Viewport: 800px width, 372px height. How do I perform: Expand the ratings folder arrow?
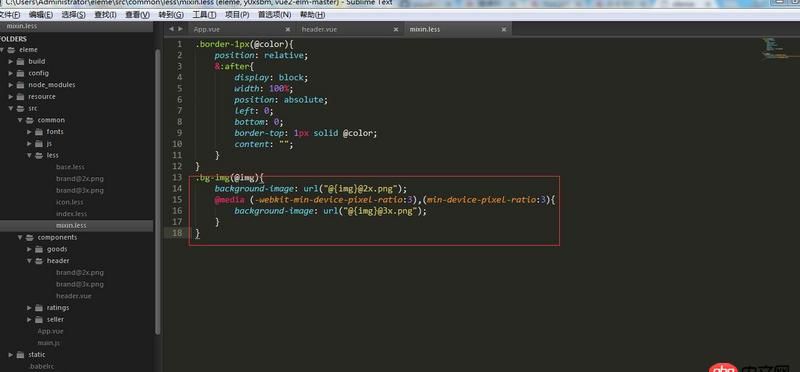click(30, 308)
